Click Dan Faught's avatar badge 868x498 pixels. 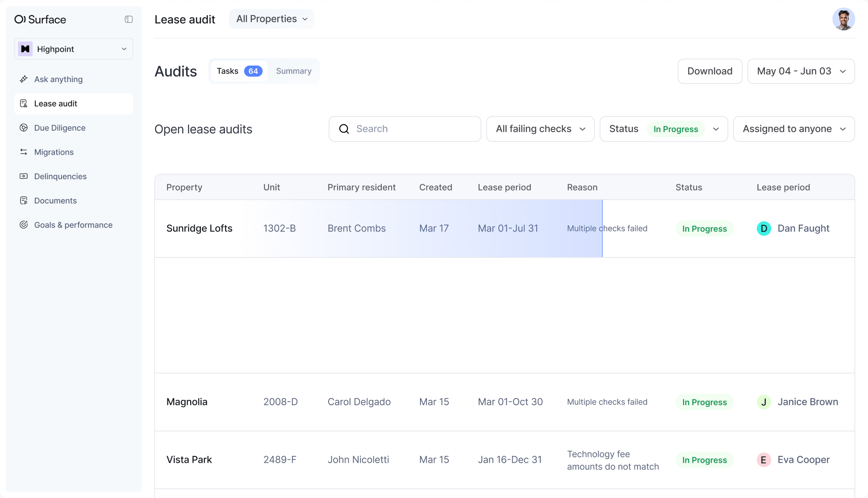pyautogui.click(x=764, y=228)
